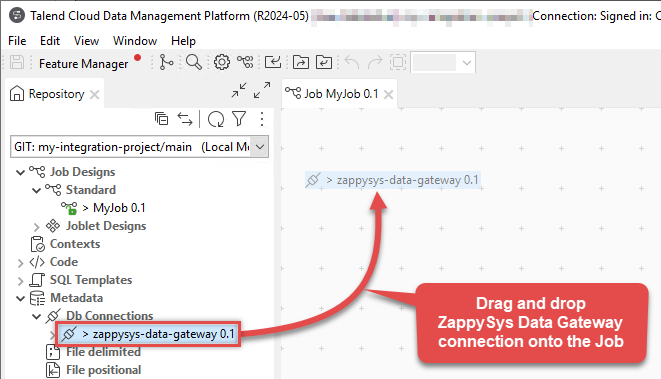Open the Edit menu
This screenshot has height=379, width=661.
(x=50, y=41)
